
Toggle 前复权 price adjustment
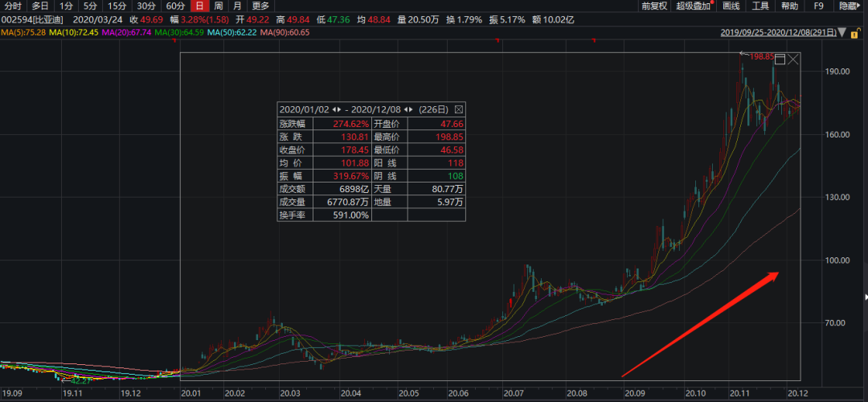[x=653, y=6]
